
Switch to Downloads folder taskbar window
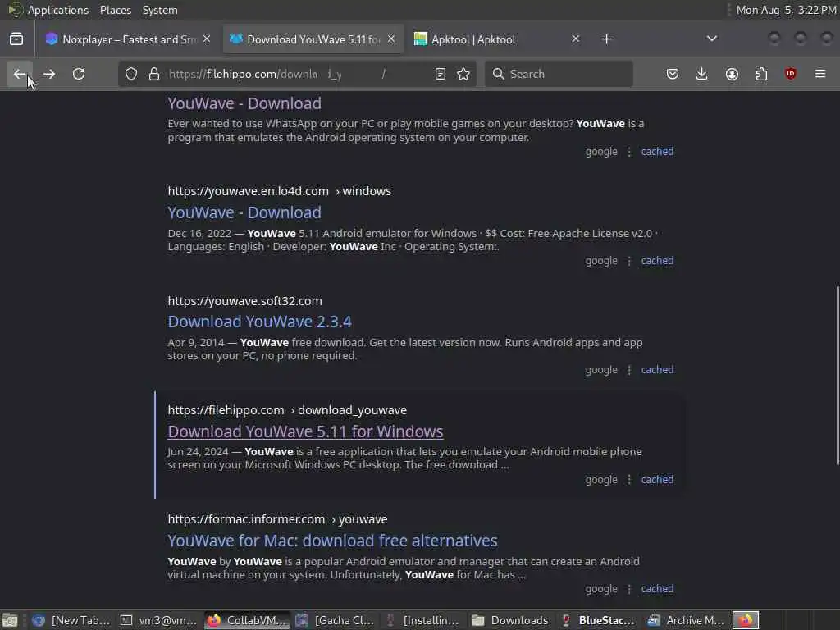coord(510,620)
